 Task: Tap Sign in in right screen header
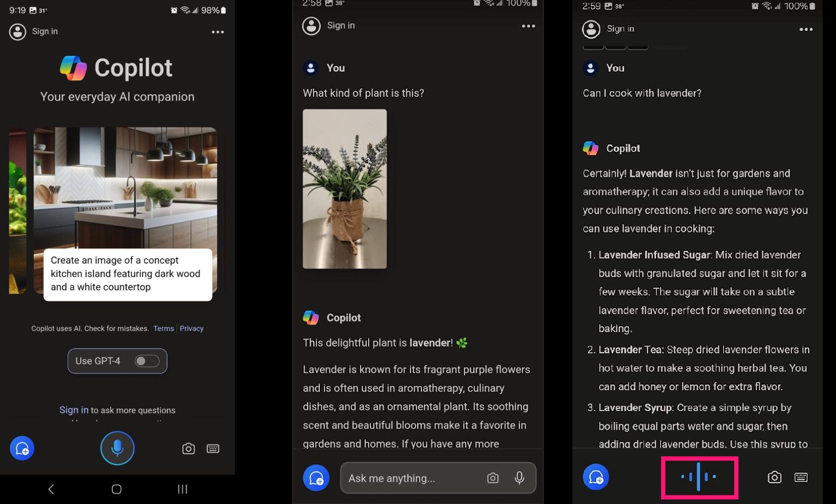[621, 28]
